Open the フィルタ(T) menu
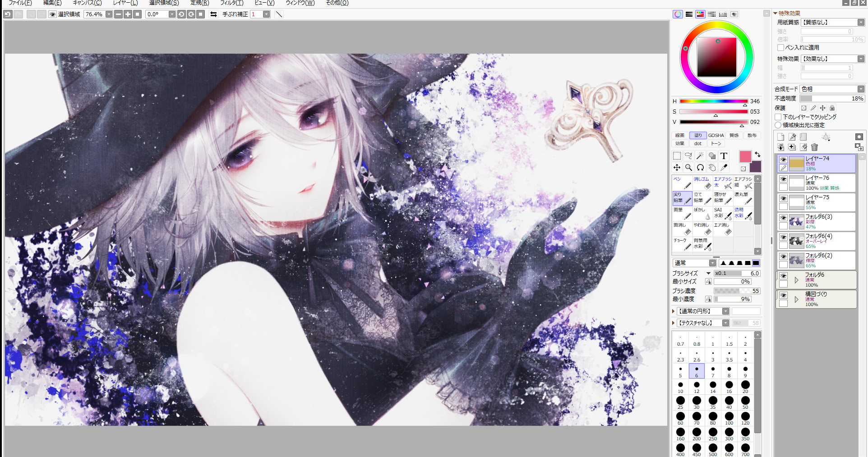This screenshot has height=457, width=868. tap(232, 3)
